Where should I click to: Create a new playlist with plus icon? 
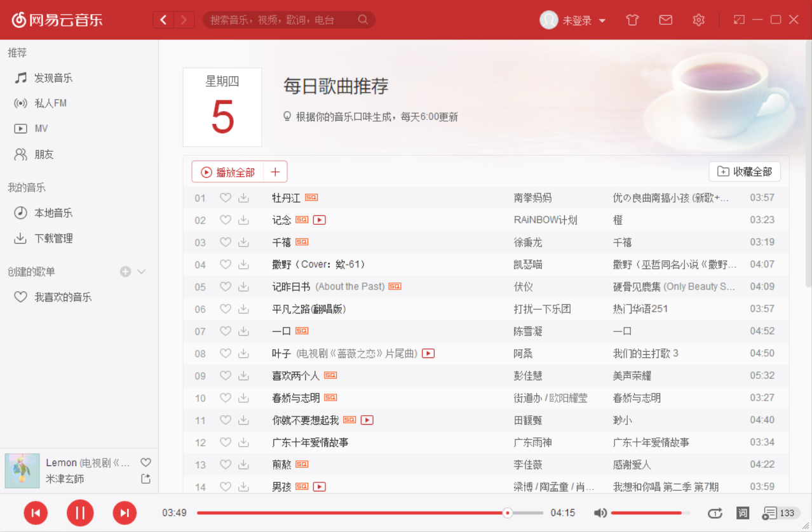[125, 272]
